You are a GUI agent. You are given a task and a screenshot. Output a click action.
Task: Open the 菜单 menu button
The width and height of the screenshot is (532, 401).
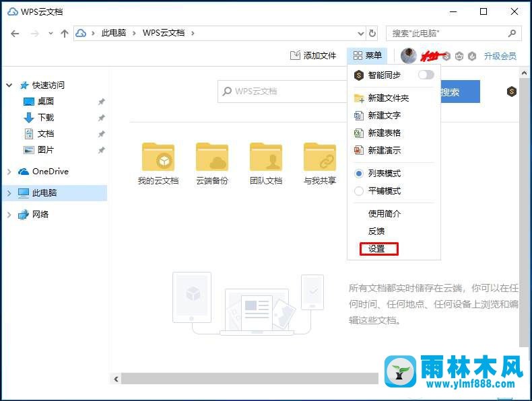367,55
